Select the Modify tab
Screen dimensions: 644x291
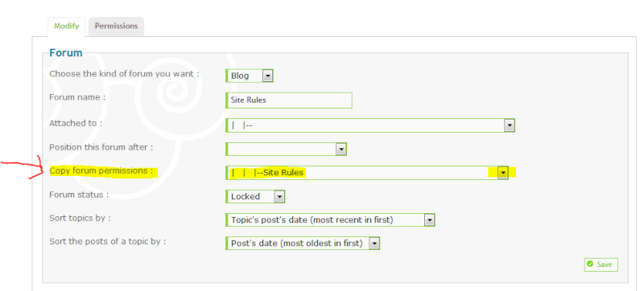(67, 27)
